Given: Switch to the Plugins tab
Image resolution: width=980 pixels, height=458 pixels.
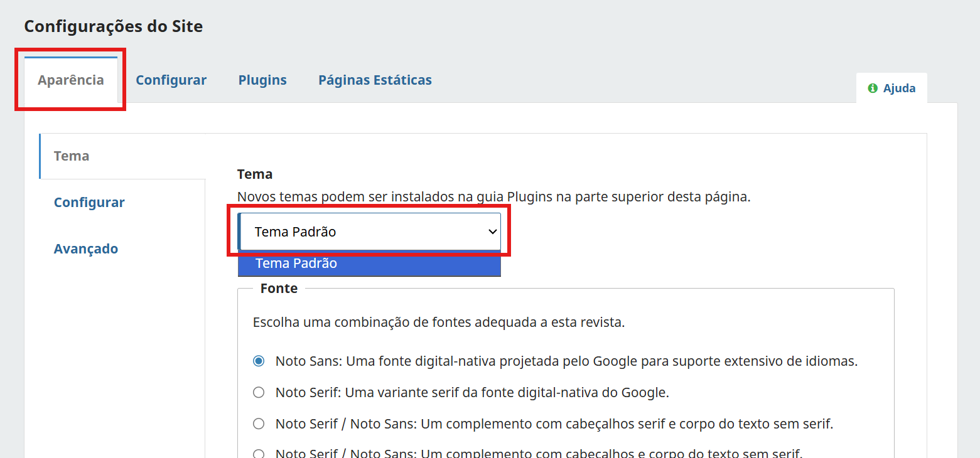Looking at the screenshot, I should (262, 80).
